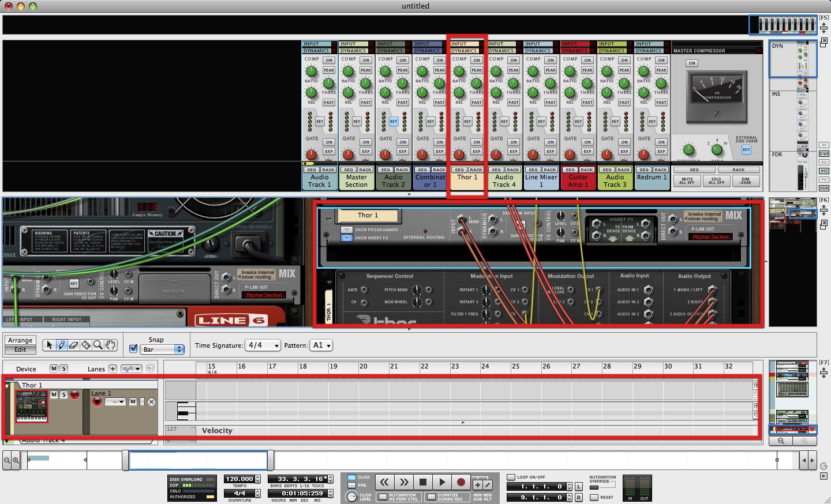
Task: Click the New Dub plus button
Action: click(478, 485)
